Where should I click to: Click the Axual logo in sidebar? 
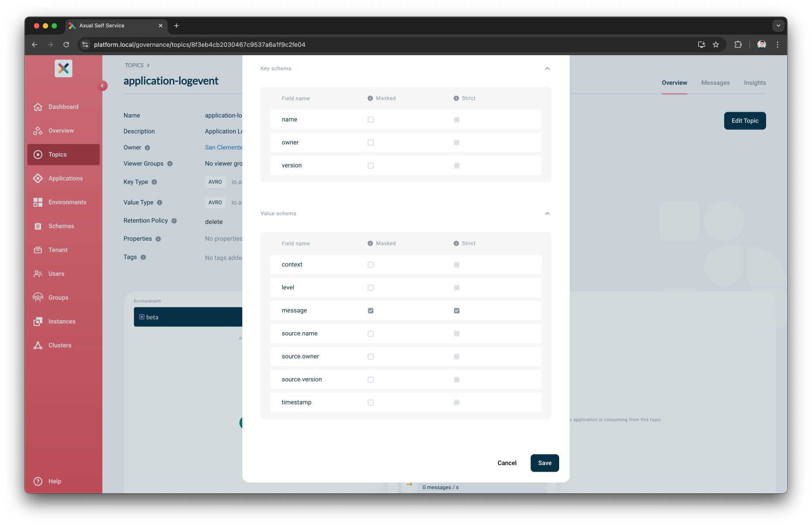[64, 68]
